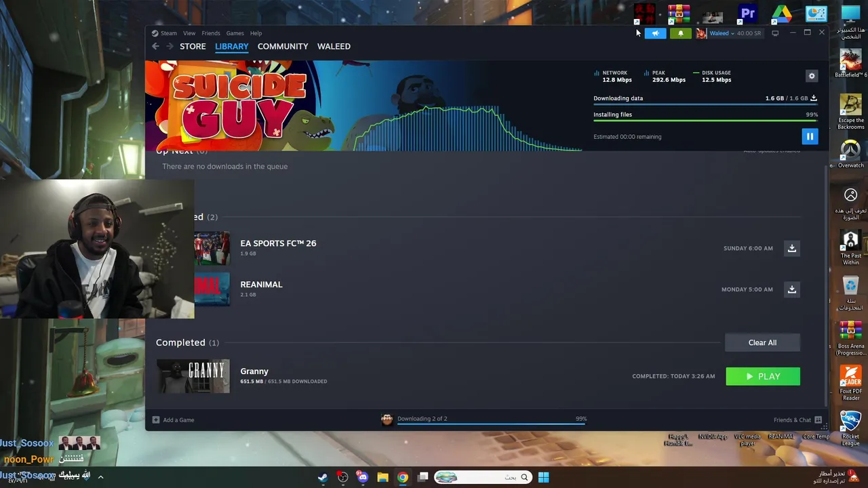Click the taskbar search box

[483, 477]
